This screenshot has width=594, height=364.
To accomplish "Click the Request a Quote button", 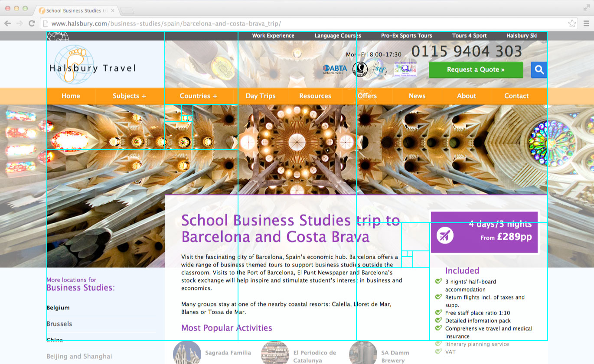I will click(476, 70).
